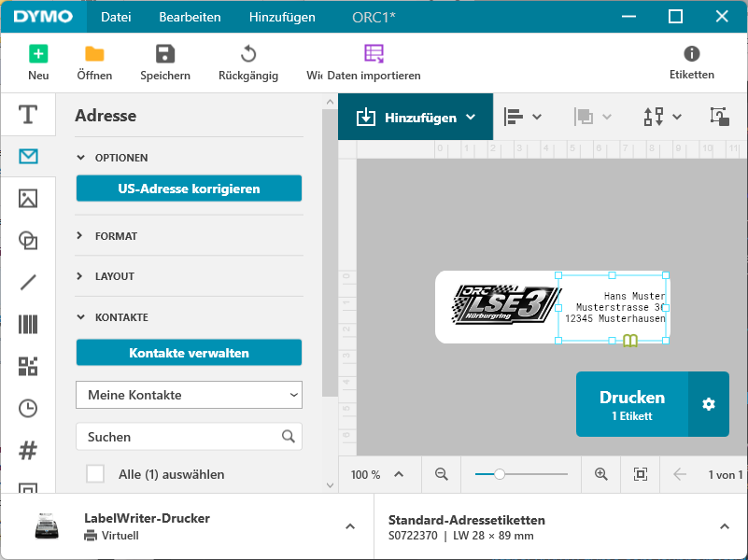This screenshot has width=748, height=560.
Task: Select the Text tool in sidebar
Action: (28, 115)
